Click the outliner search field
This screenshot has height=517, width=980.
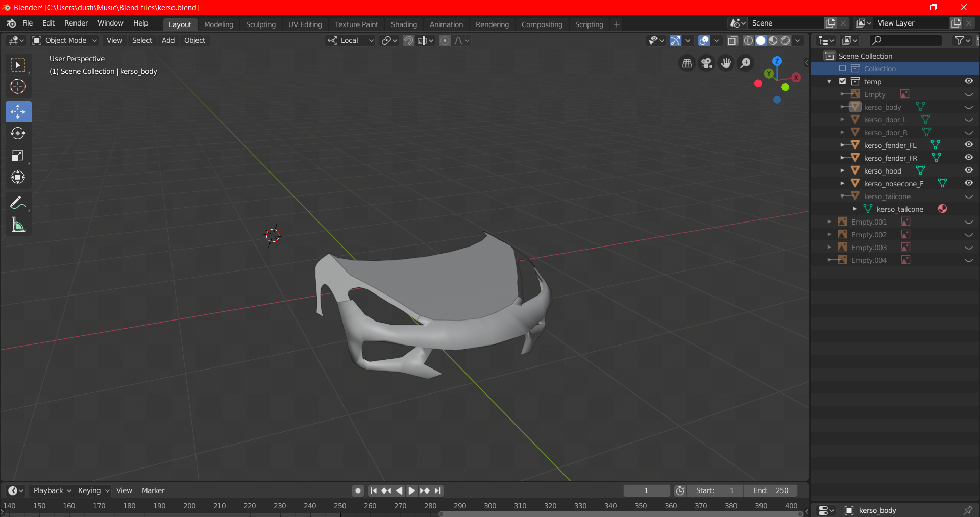(x=905, y=40)
